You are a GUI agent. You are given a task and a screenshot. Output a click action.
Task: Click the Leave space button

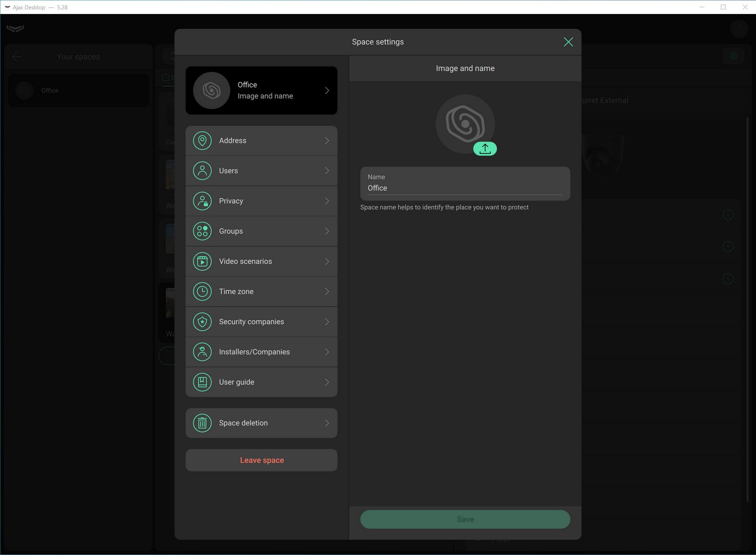(x=261, y=460)
